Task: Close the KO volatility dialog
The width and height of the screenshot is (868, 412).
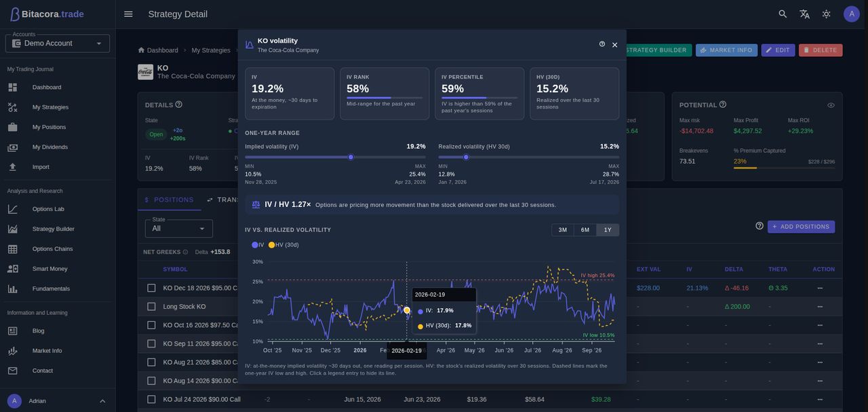Action: (615, 45)
